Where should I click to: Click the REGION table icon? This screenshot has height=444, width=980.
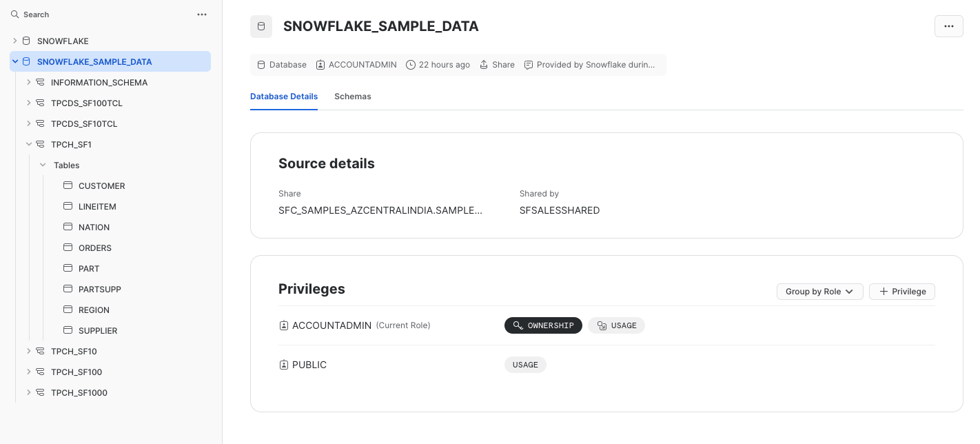(x=68, y=310)
